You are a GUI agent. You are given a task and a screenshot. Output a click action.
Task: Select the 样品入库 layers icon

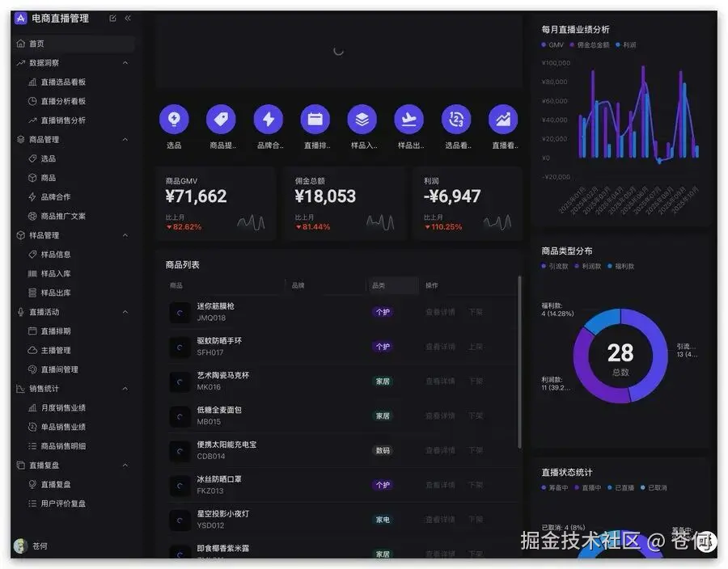pyautogui.click(x=362, y=118)
